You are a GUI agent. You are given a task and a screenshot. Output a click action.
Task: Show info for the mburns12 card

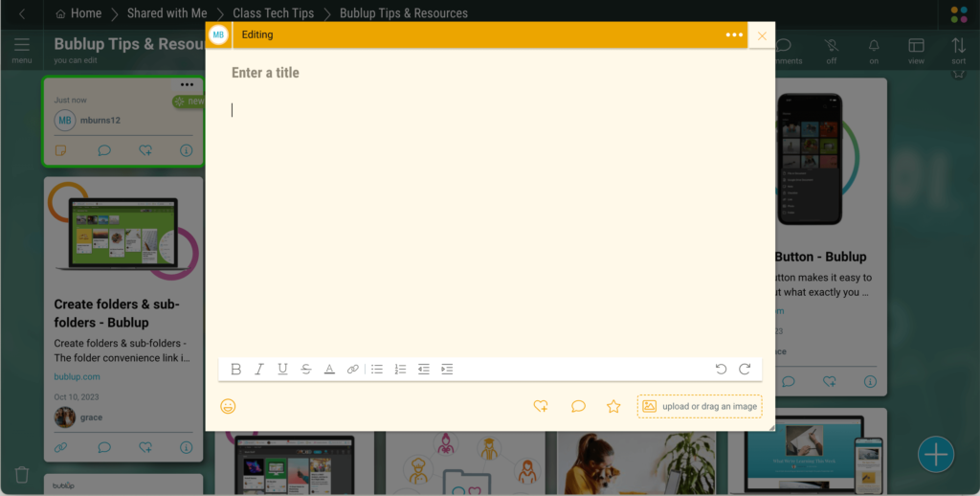187,150
